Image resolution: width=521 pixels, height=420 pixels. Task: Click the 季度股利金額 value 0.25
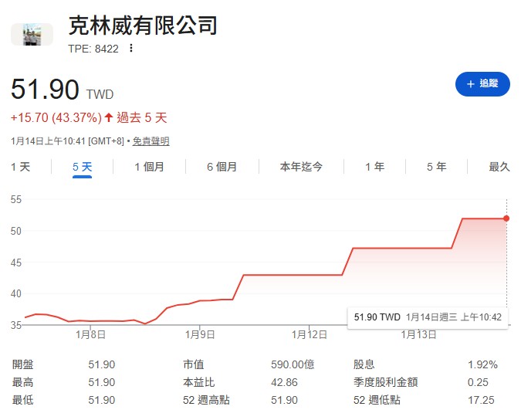[478, 382]
